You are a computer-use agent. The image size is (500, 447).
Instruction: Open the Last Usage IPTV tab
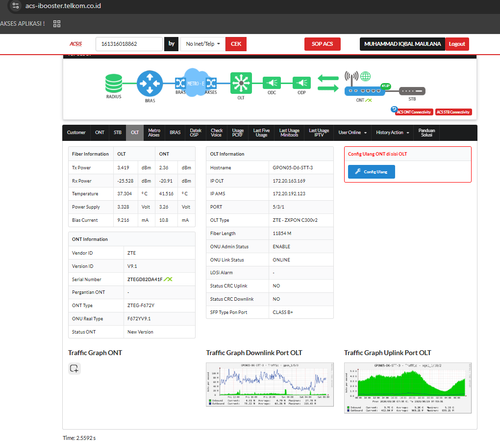pos(319,133)
